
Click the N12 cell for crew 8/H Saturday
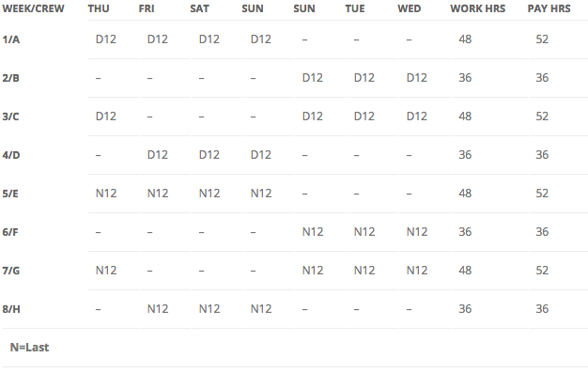tap(209, 309)
